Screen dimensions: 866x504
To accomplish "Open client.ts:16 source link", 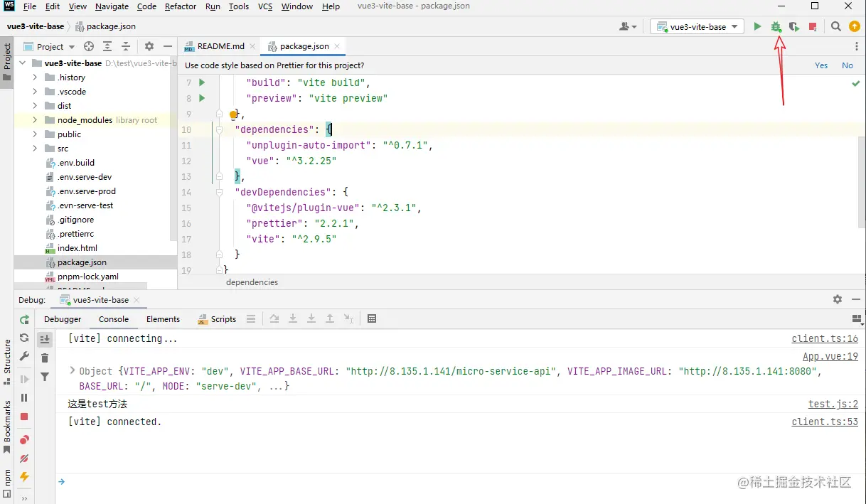I will pyautogui.click(x=825, y=339).
